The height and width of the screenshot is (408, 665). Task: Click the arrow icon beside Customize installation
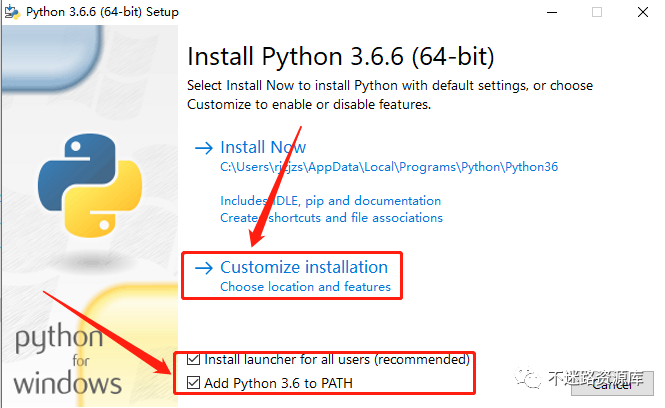pyautogui.click(x=204, y=268)
